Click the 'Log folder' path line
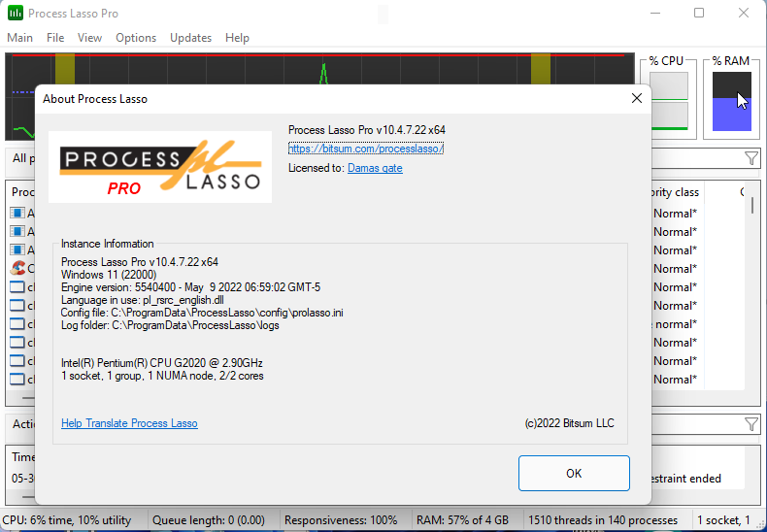 click(x=170, y=325)
